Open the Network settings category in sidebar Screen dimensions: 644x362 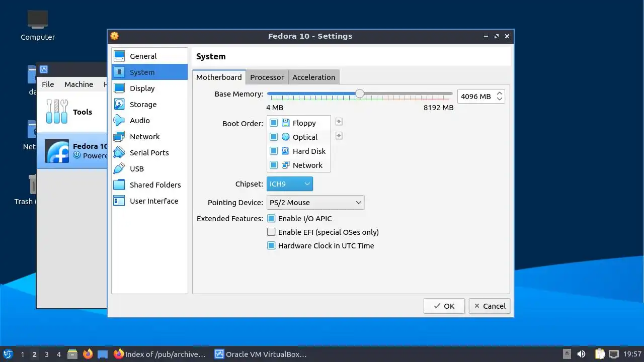[x=149, y=137]
